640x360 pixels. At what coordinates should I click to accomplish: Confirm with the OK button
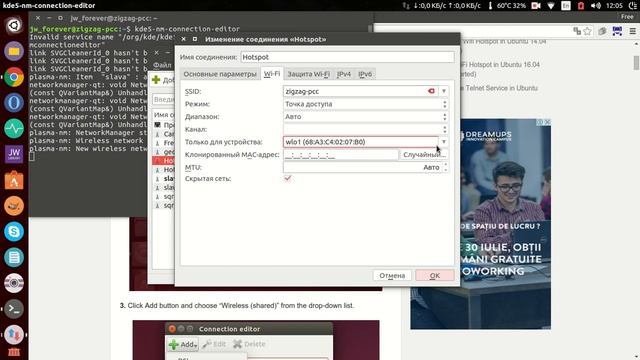435,276
